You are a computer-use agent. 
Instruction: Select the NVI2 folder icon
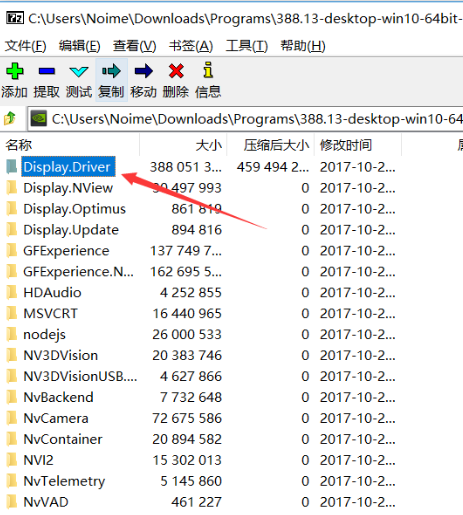pyautogui.click(x=12, y=460)
